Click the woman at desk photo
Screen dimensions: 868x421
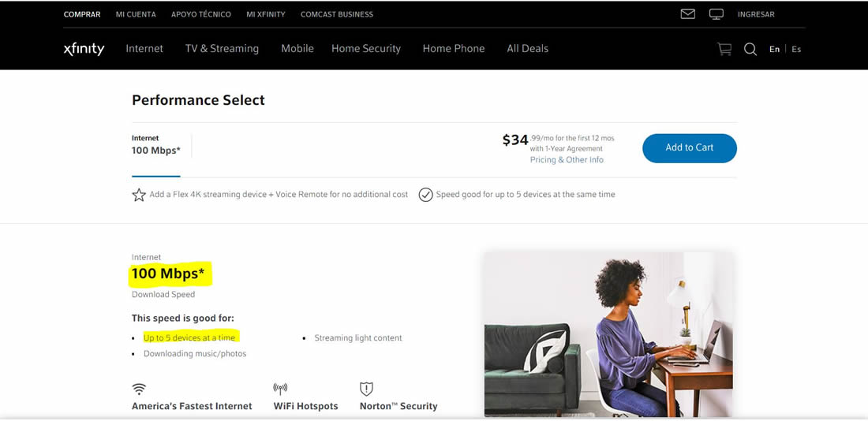(x=608, y=334)
